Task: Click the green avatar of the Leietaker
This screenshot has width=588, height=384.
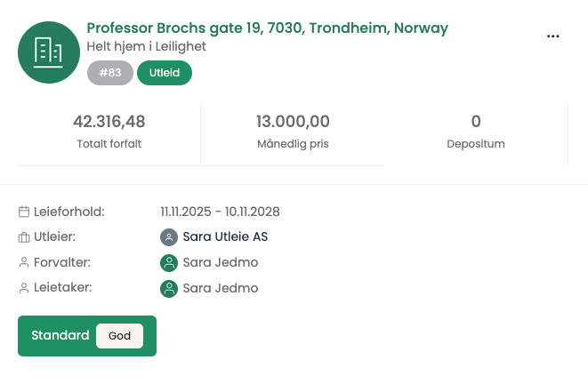Action: point(169,289)
